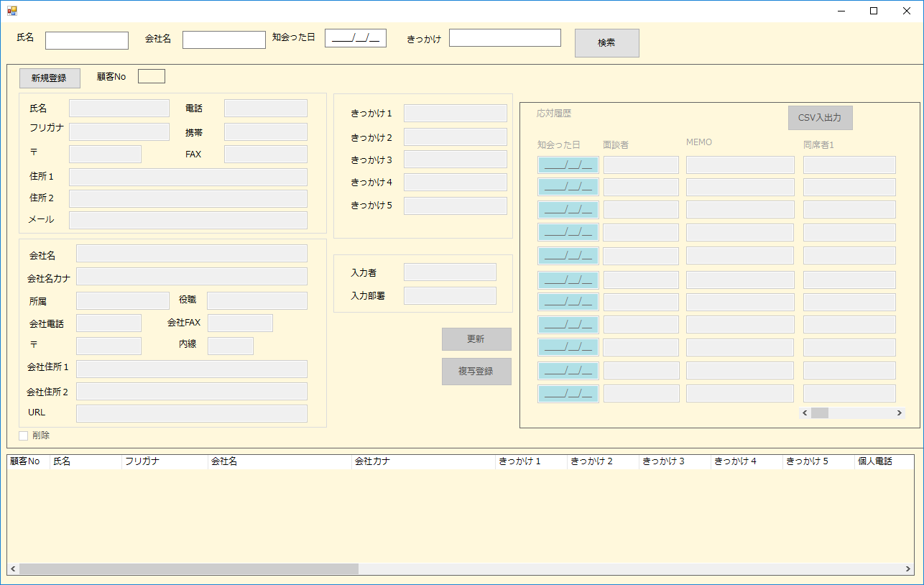Viewport: 924px width, 585px height.
Task: Click the CSV入出力 button
Action: [820, 118]
